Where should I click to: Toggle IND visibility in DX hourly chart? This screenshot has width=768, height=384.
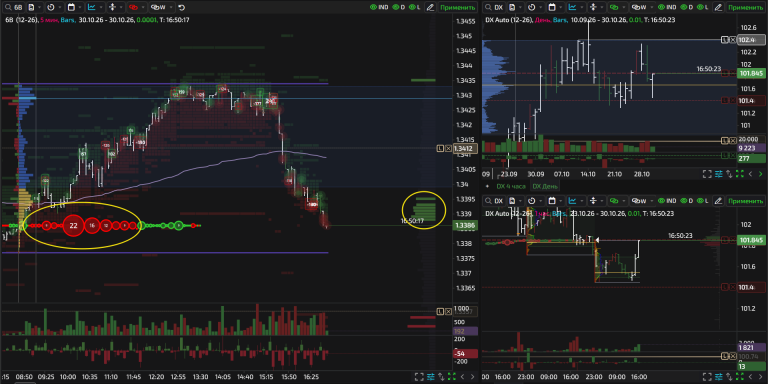point(667,201)
